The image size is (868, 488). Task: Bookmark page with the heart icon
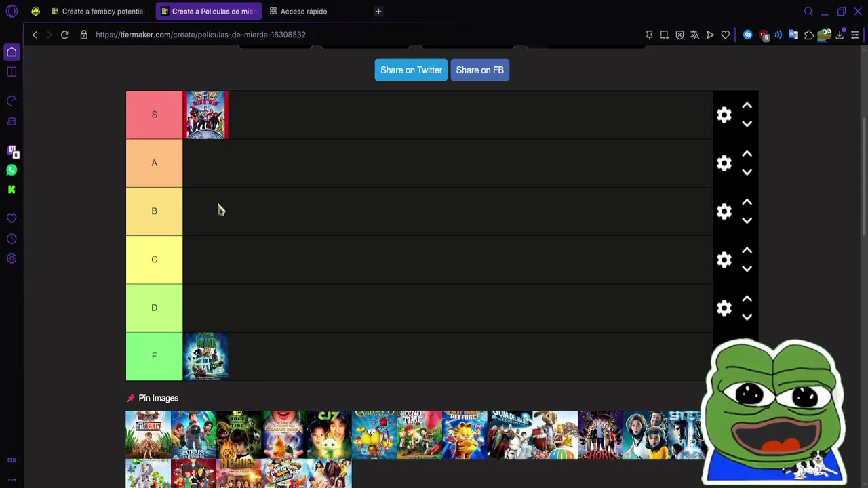click(725, 35)
